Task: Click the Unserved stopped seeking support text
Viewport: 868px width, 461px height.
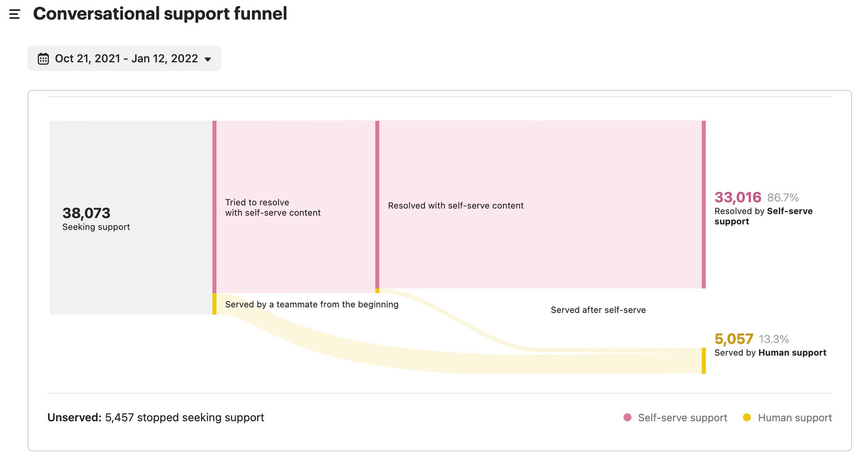Action: click(156, 418)
